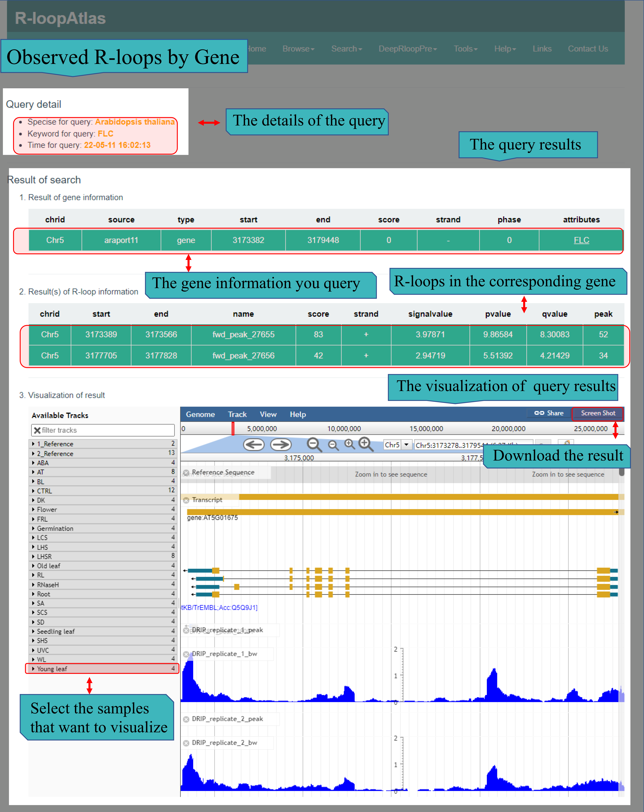644x812 pixels.
Task: Hide the DRIP_replicate_2_peak track
Action: click(x=186, y=719)
